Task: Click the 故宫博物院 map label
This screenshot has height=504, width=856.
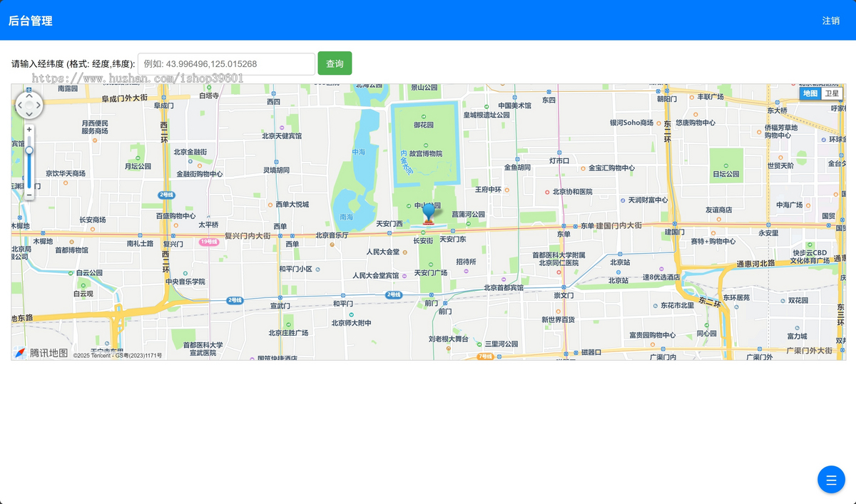Action: pos(426,154)
